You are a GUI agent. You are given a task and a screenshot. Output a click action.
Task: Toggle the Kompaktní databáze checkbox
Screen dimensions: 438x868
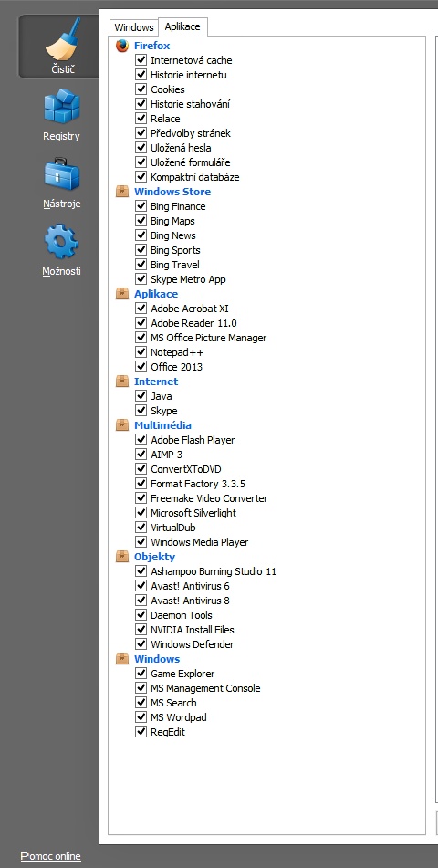[x=141, y=177]
